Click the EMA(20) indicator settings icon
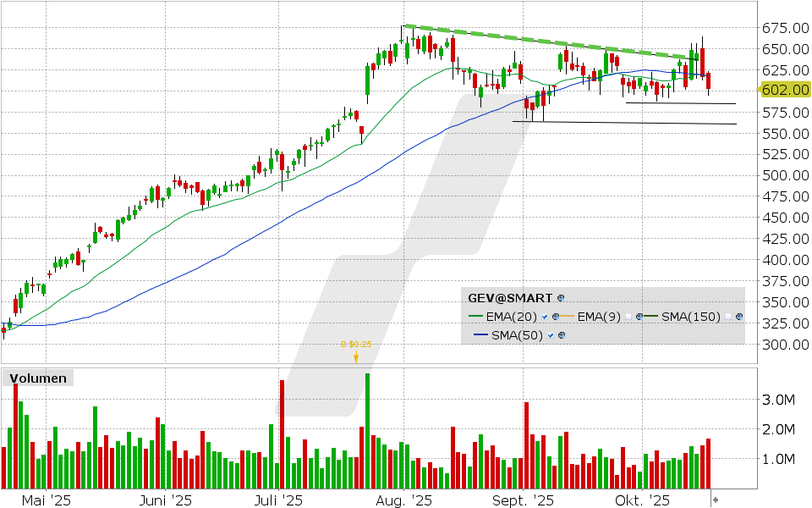 click(557, 317)
